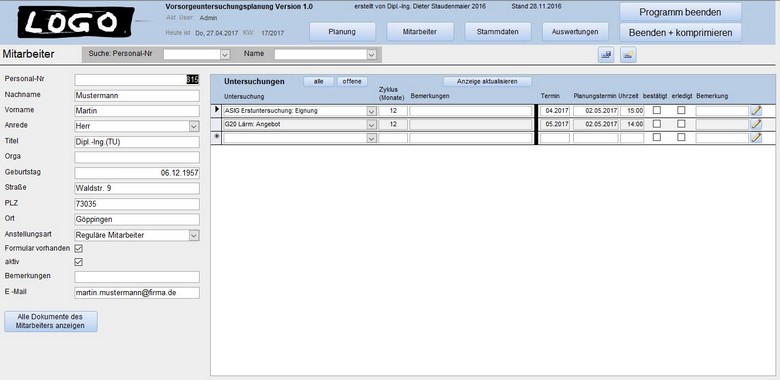Click Planungstermin 02.05.2017 in G20 Lärm row
Screen dimensions: 780x380
tap(595, 124)
